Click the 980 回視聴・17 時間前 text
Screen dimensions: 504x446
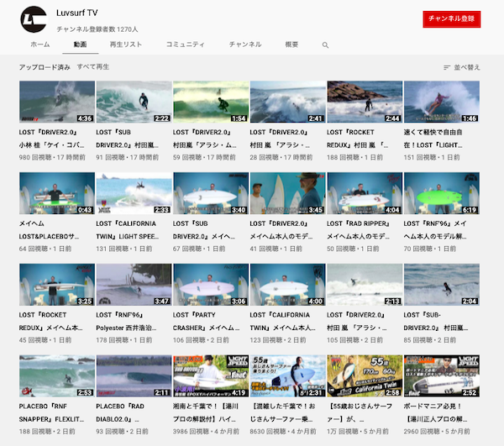coord(52,157)
